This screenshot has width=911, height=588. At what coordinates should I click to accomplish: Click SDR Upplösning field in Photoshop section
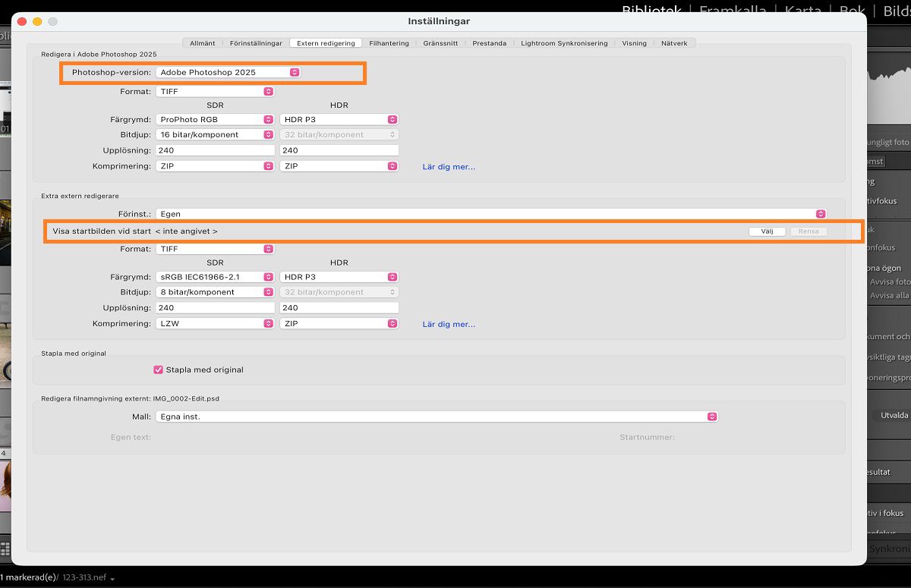(215, 150)
